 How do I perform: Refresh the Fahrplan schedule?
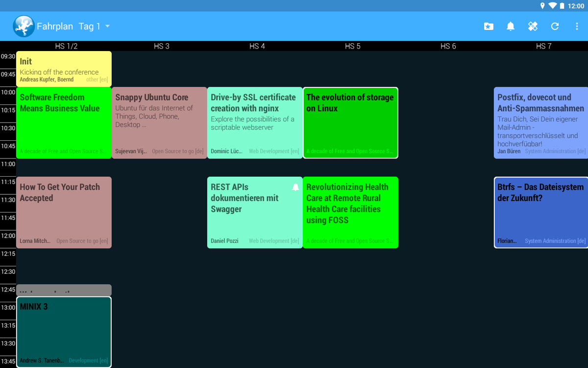tap(554, 26)
